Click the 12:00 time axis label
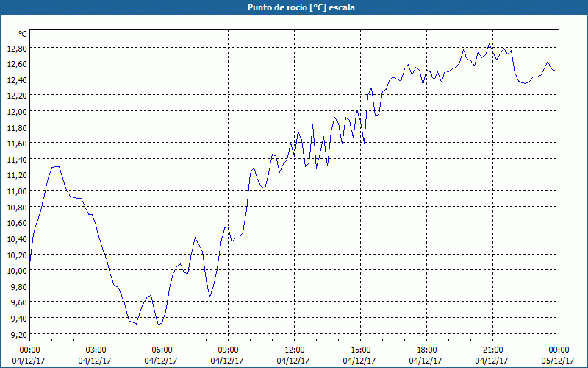The width and height of the screenshot is (588, 368). tap(295, 350)
